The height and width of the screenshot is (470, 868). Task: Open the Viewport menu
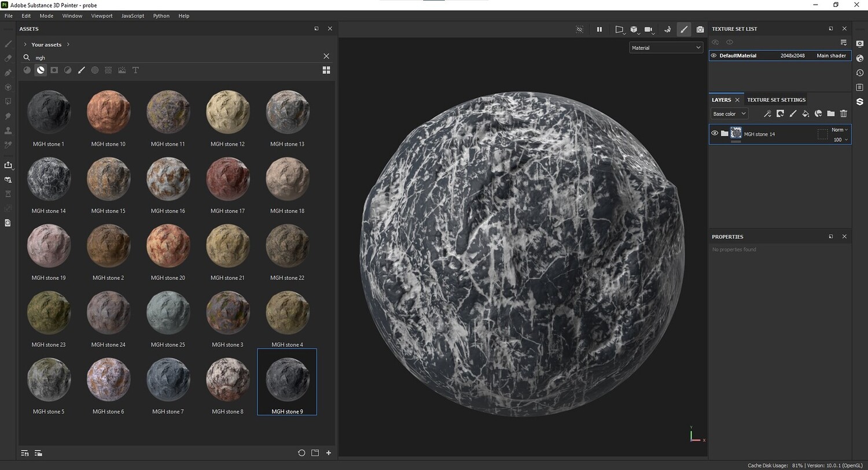click(102, 16)
